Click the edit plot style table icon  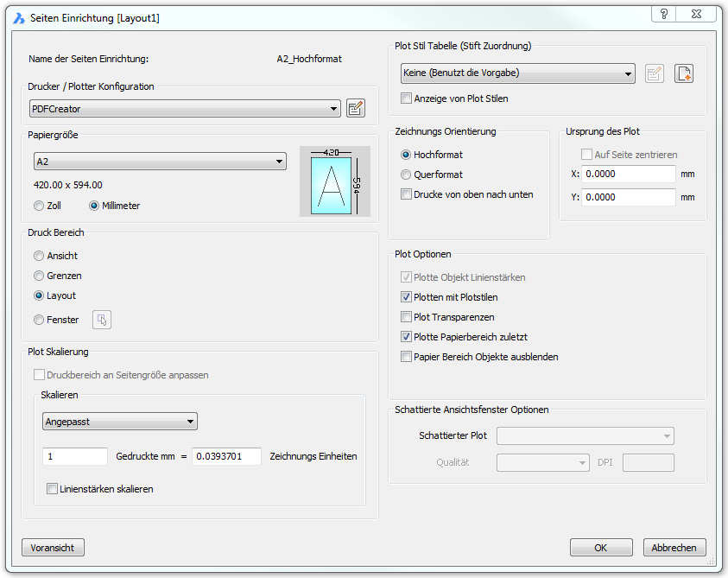click(655, 73)
